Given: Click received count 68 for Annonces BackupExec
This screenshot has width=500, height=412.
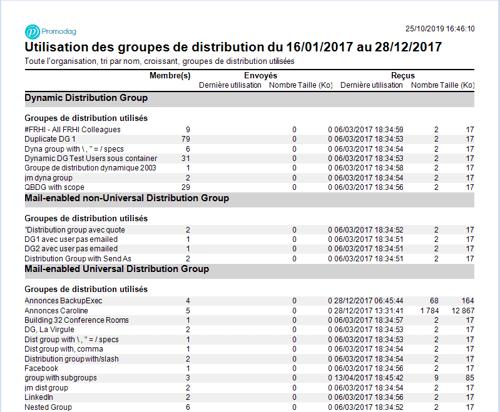Looking at the screenshot, I should [434, 301].
